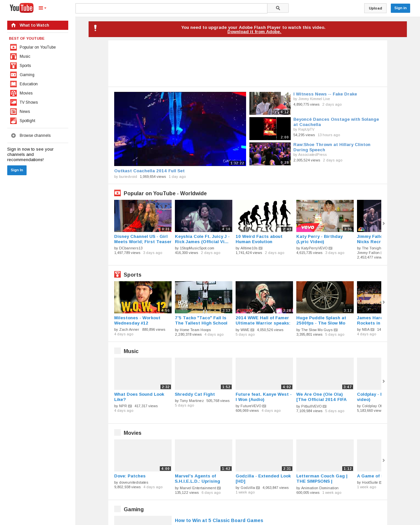Screen dimensions: 420x525
Task: Click the YouTube logo
Action: click(x=21, y=8)
